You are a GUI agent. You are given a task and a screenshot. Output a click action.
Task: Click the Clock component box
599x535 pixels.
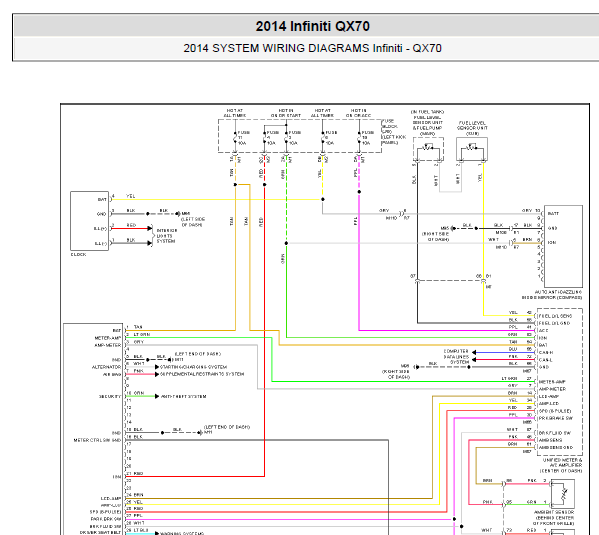[89, 221]
